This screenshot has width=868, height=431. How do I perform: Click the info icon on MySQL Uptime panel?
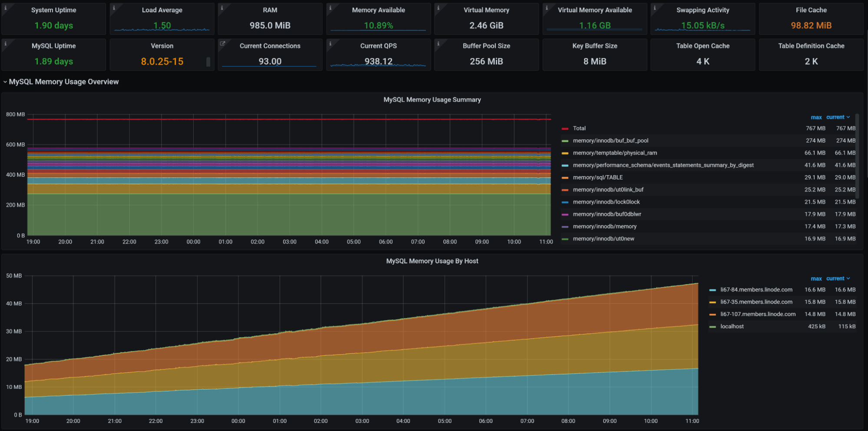click(x=6, y=43)
